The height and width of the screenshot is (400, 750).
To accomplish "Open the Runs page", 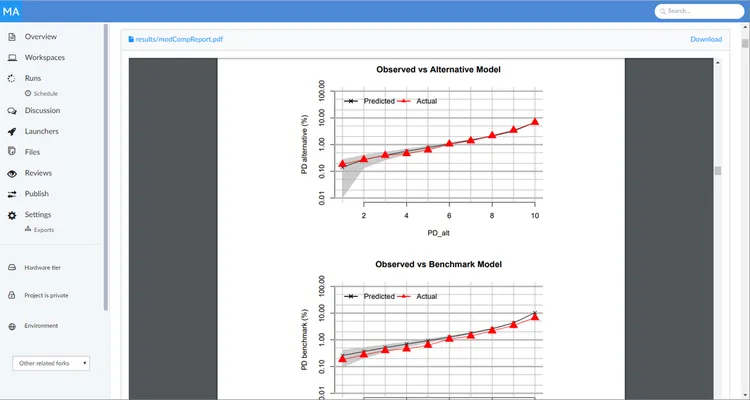I will point(33,78).
